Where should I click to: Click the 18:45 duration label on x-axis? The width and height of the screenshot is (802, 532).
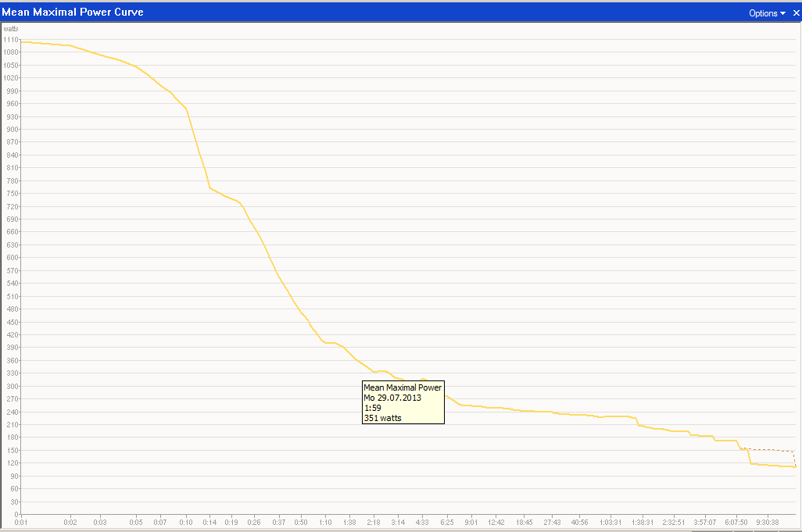click(x=525, y=523)
